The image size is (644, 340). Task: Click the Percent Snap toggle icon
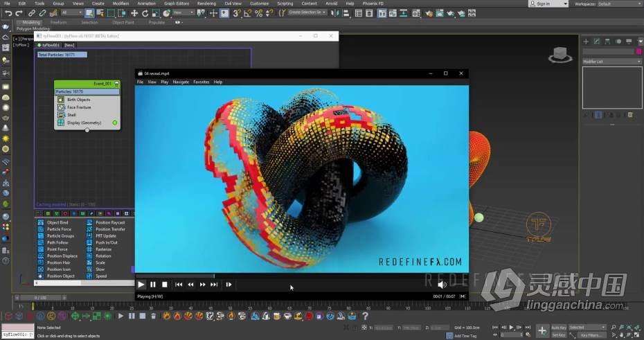[x=258, y=13]
